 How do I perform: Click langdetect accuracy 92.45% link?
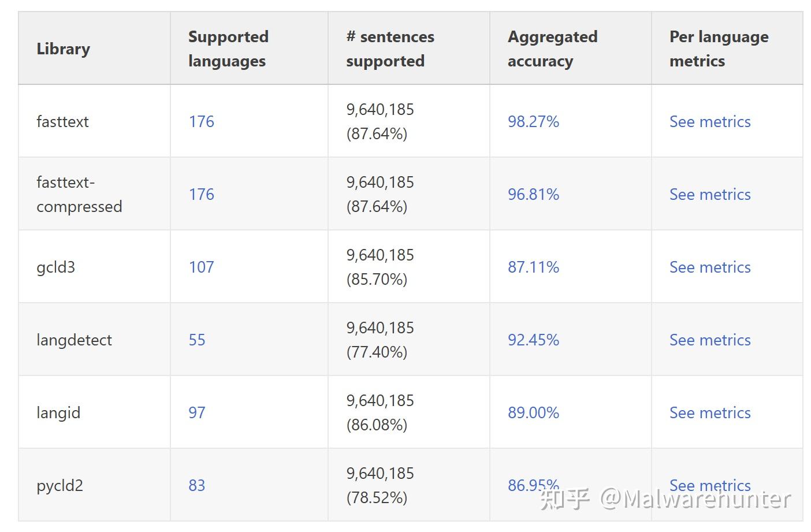(533, 340)
